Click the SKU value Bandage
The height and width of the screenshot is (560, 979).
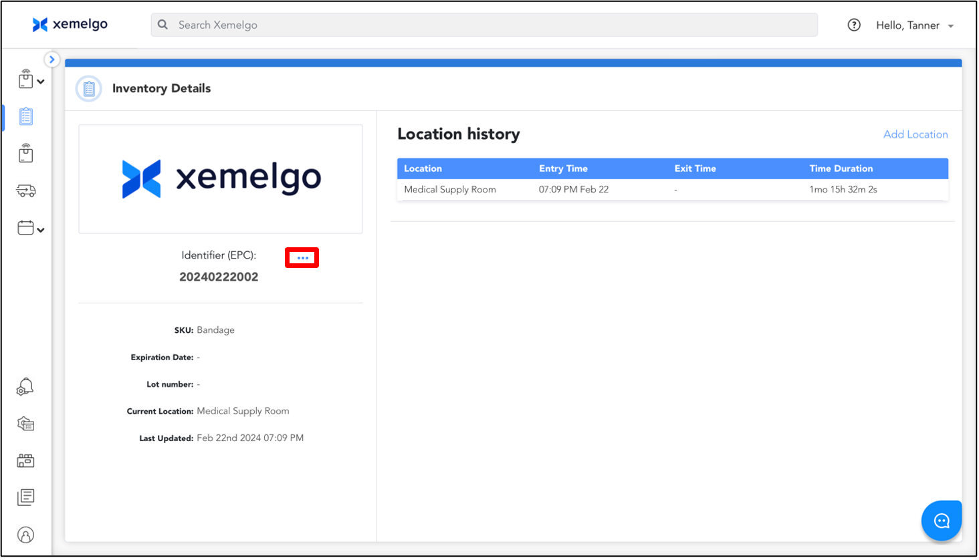tap(215, 330)
